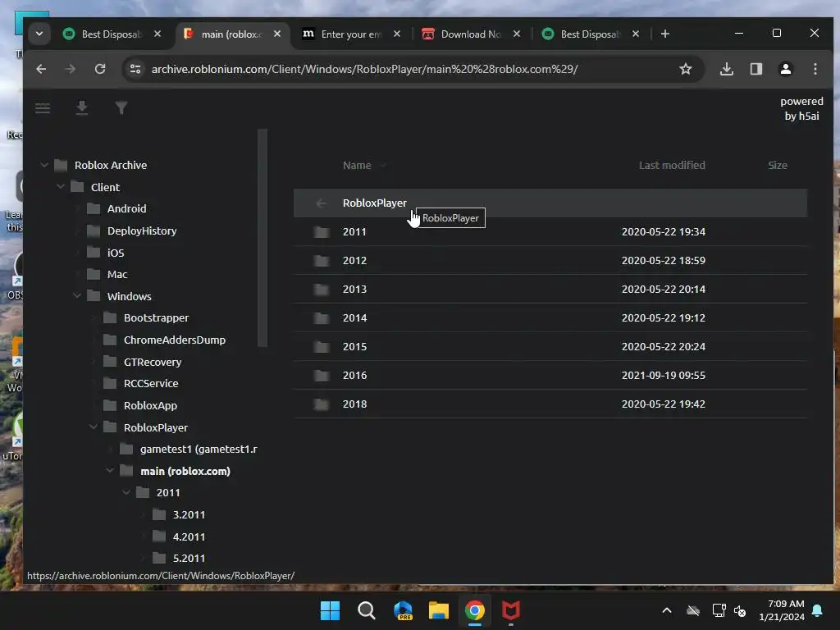Open the Chrome profile avatar icon

click(785, 69)
